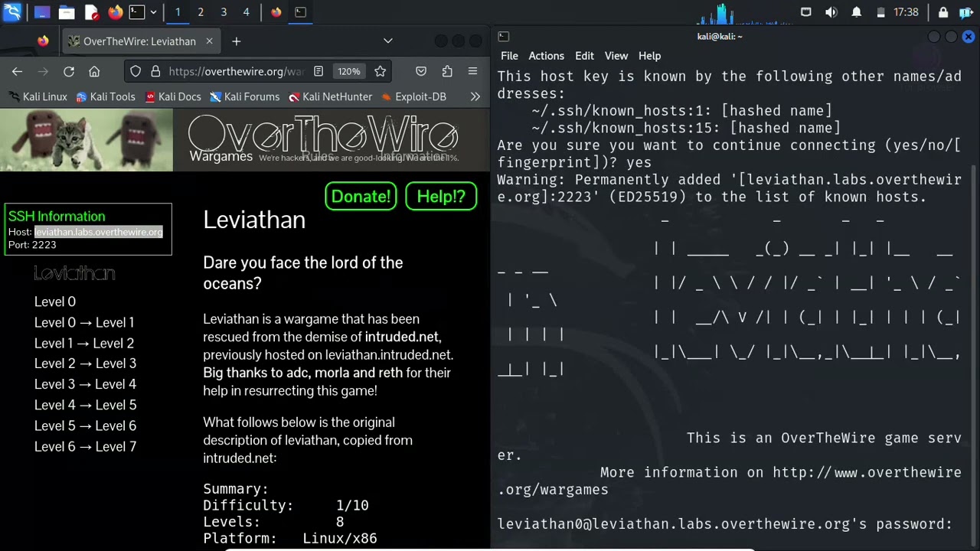Click the Wargames menu on the page
This screenshot has height=551, width=980.
220,156
